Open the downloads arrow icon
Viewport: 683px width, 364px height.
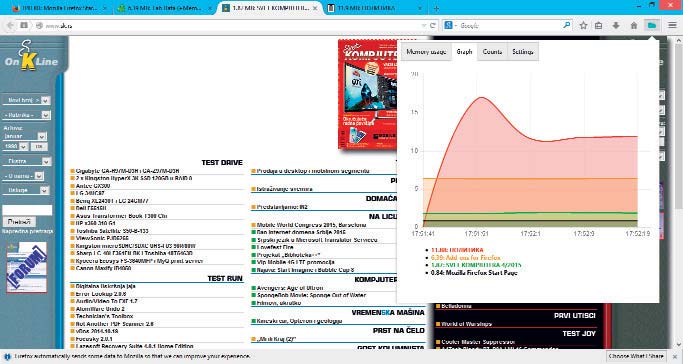tap(616, 26)
